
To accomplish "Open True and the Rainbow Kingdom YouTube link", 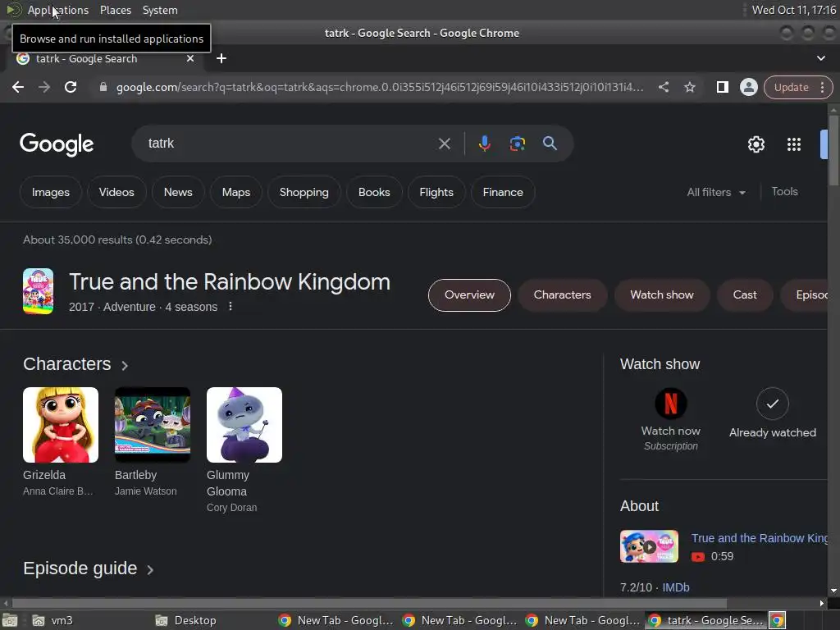I will pyautogui.click(x=759, y=538).
